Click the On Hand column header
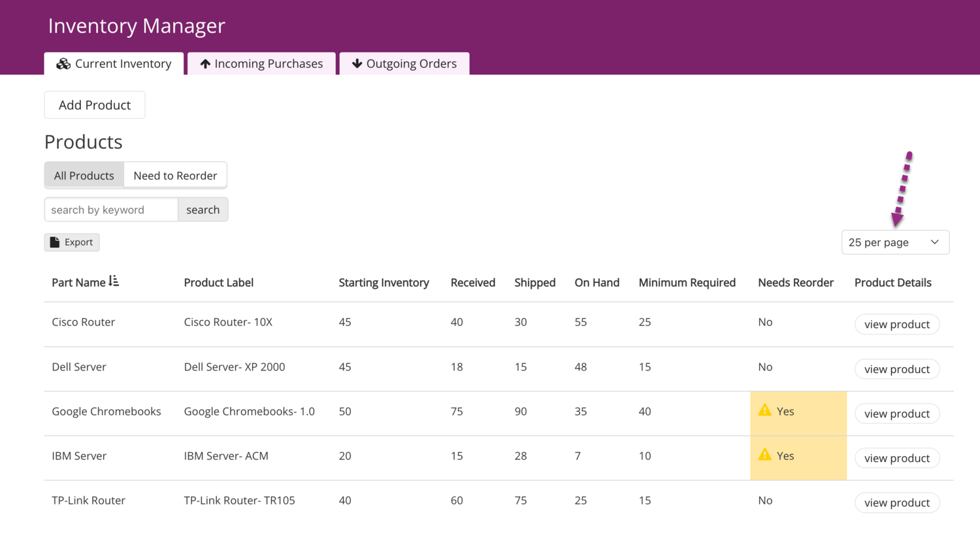 (x=596, y=283)
